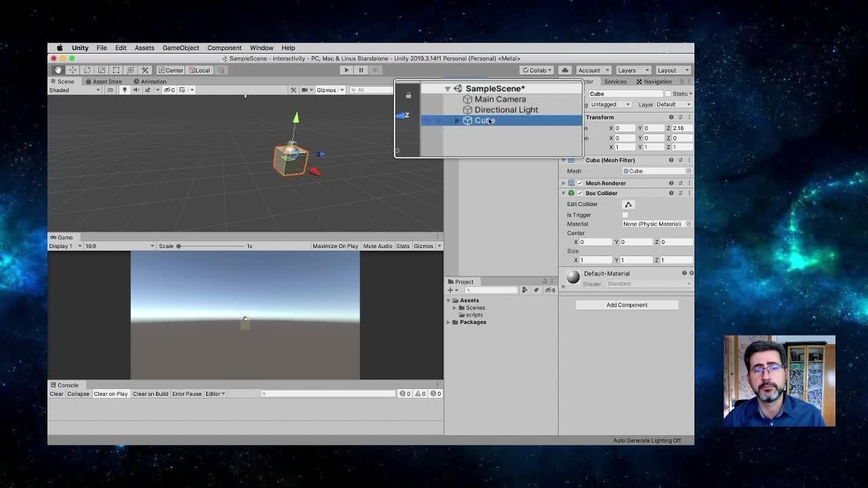The height and width of the screenshot is (488, 868).
Task: Expand the Packages folder
Action: coord(448,322)
